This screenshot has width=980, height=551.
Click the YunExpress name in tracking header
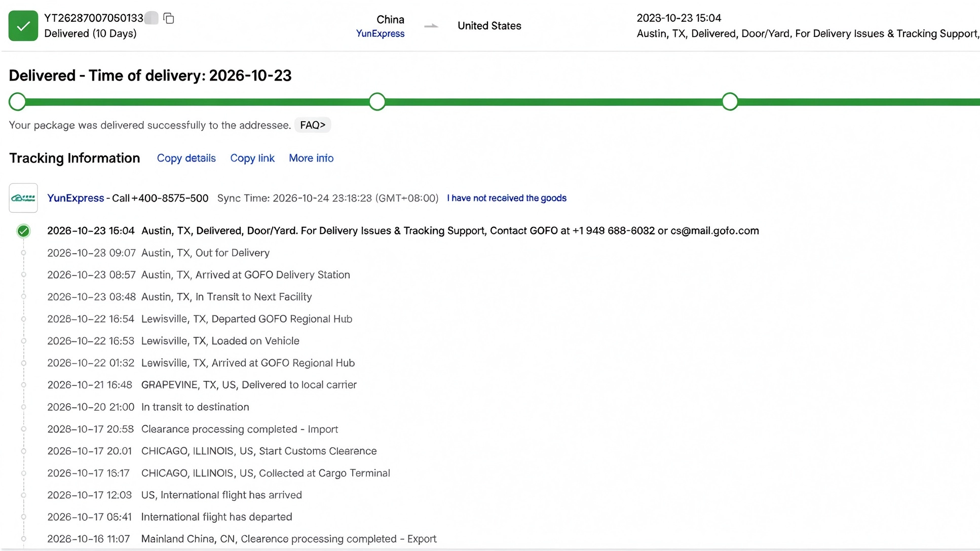pyautogui.click(x=76, y=198)
